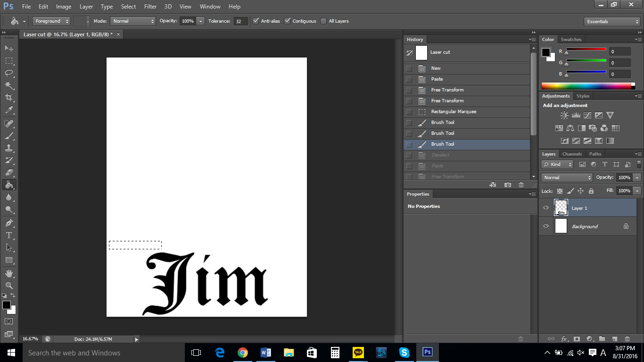The height and width of the screenshot is (362, 644).
Task: Toggle lock all for layer
Action: click(591, 191)
